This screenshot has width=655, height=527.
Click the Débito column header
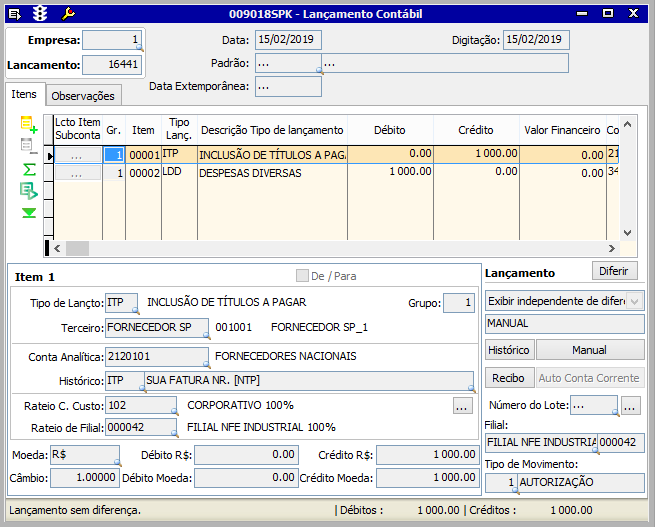(x=390, y=130)
